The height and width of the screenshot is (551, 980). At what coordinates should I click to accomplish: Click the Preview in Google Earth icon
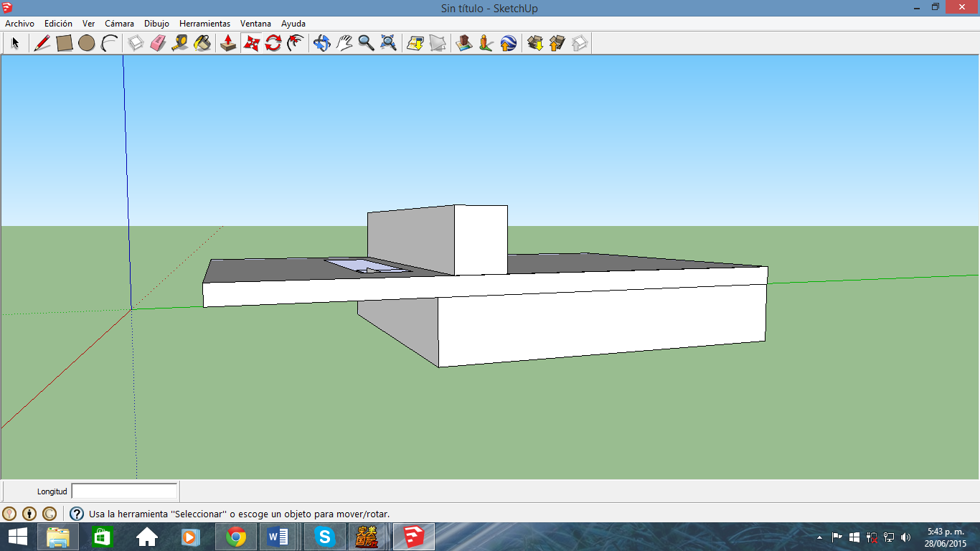pyautogui.click(x=509, y=43)
